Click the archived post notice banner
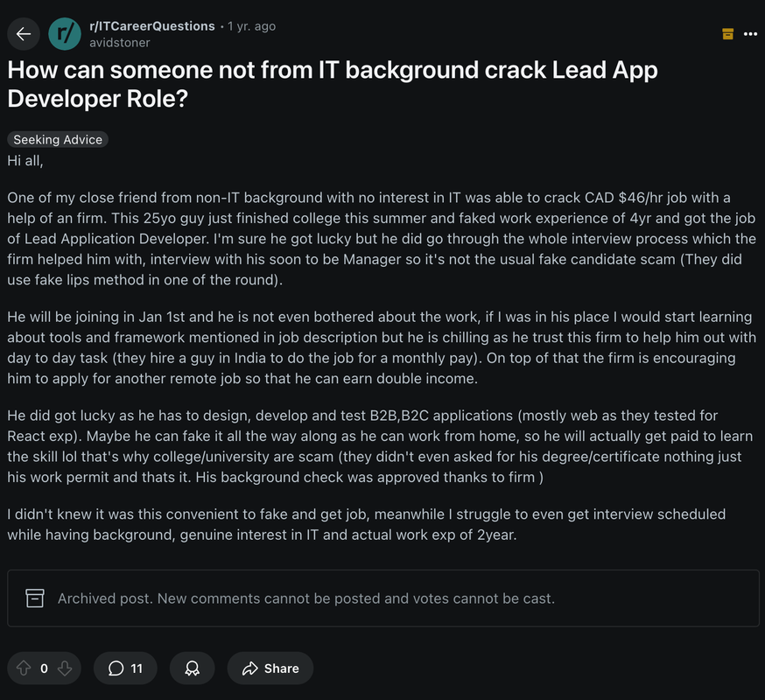The image size is (765, 700). (x=383, y=598)
